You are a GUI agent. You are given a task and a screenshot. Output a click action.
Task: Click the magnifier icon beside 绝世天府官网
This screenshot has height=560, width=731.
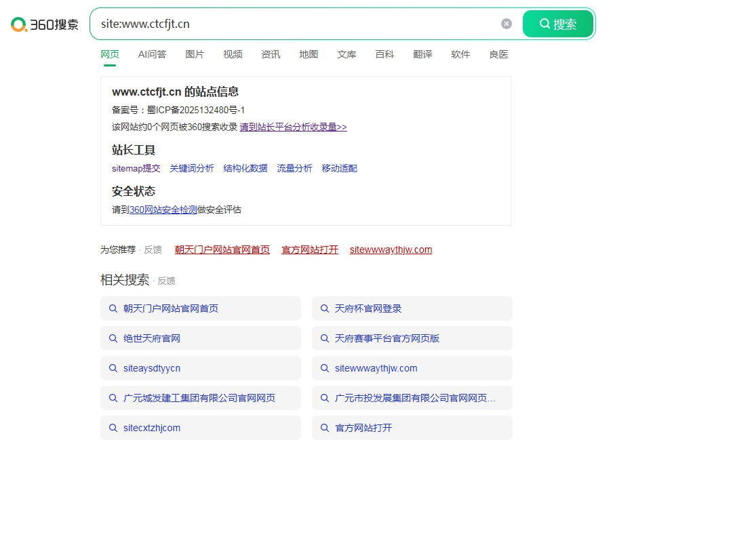click(x=113, y=338)
